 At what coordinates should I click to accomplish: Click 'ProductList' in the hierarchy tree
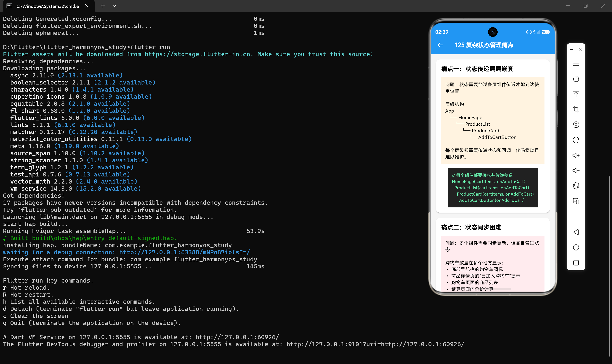coord(478,124)
